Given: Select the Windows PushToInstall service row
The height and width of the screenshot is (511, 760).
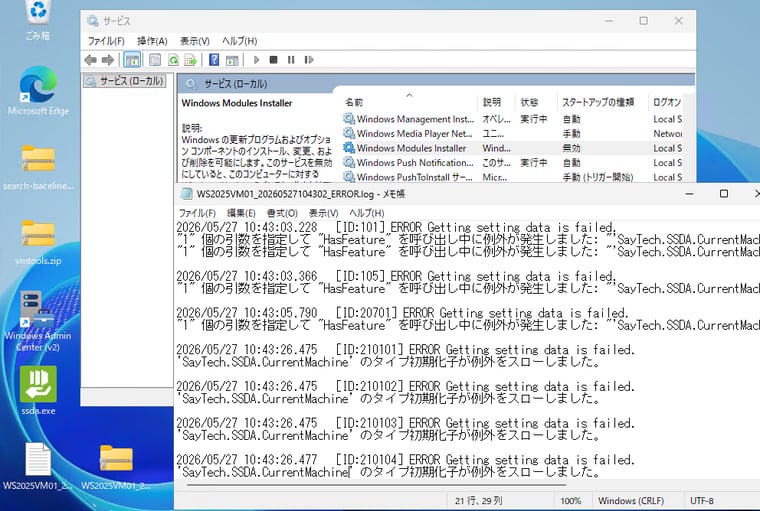Looking at the screenshot, I should point(513,177).
